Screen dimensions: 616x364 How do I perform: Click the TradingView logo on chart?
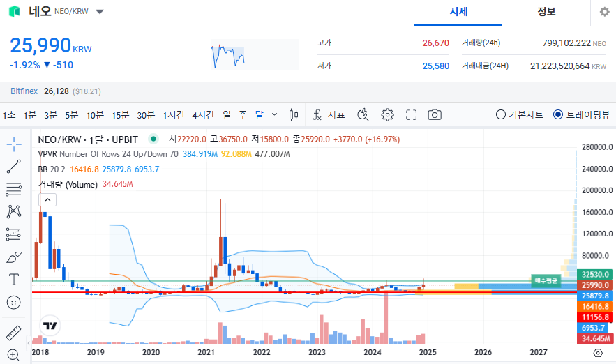[x=50, y=326]
